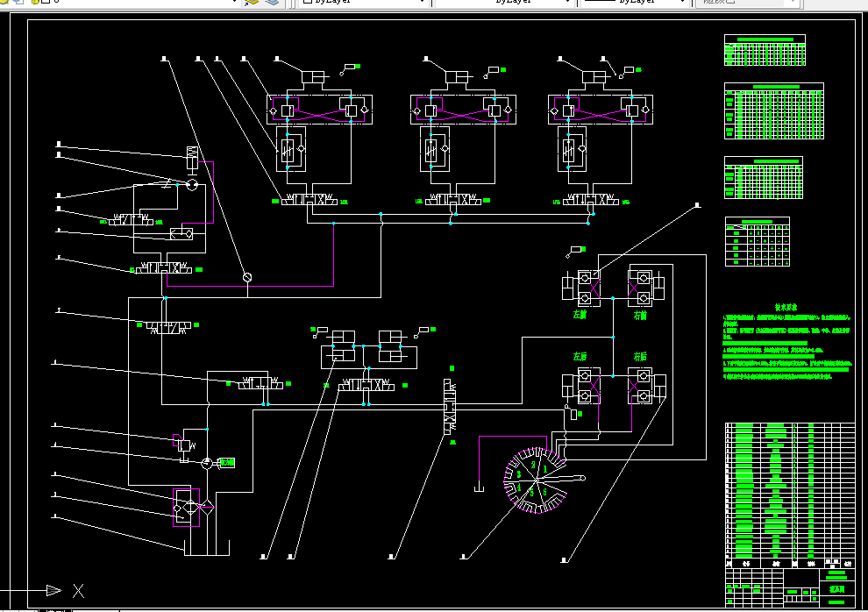
Task: Select the hydraulic pump circle symbol
Action: [x=207, y=463]
